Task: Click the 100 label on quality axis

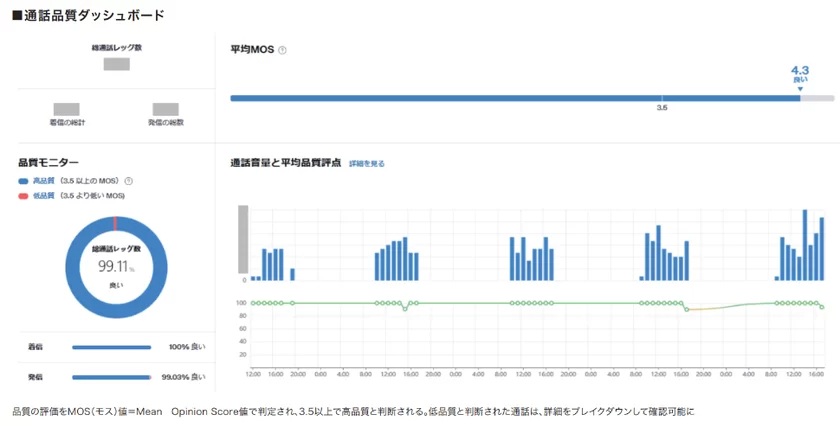Action: [x=242, y=303]
